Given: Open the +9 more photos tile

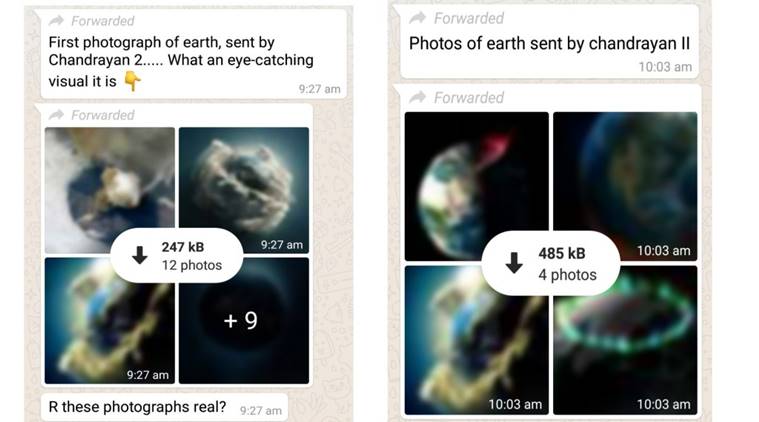Looking at the screenshot, I should [244, 320].
